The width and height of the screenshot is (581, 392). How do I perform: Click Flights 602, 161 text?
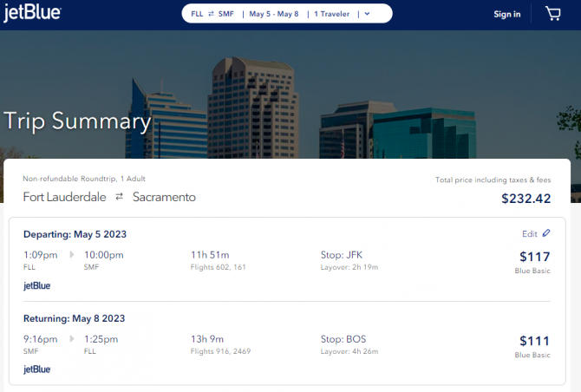[219, 267]
